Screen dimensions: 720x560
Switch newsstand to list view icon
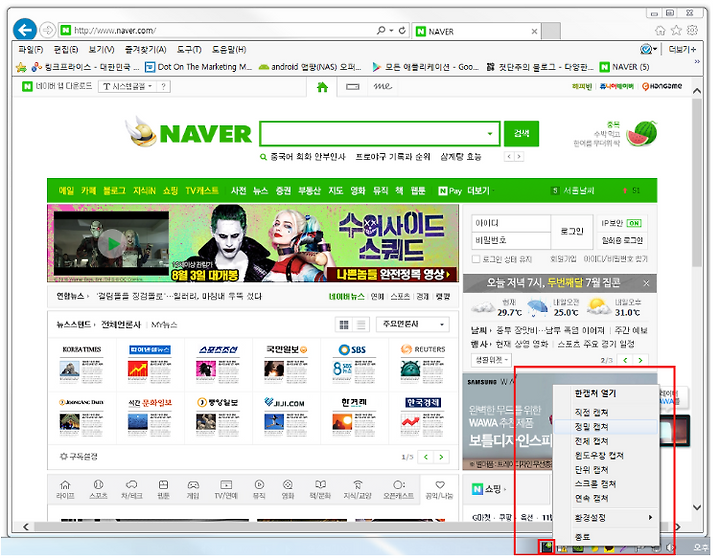point(361,325)
